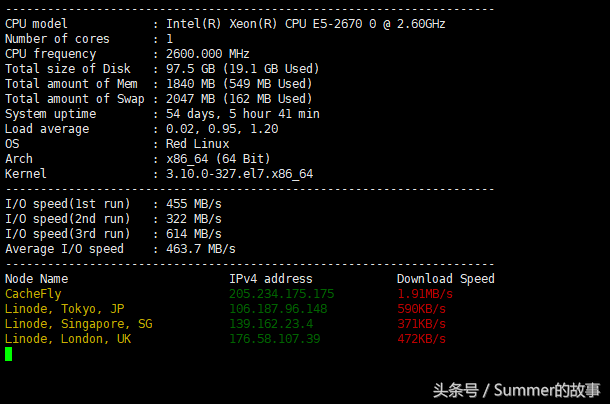The width and height of the screenshot is (610, 404).
Task: Click the average I/O speed value 463.7 MB/s
Action: point(201,249)
